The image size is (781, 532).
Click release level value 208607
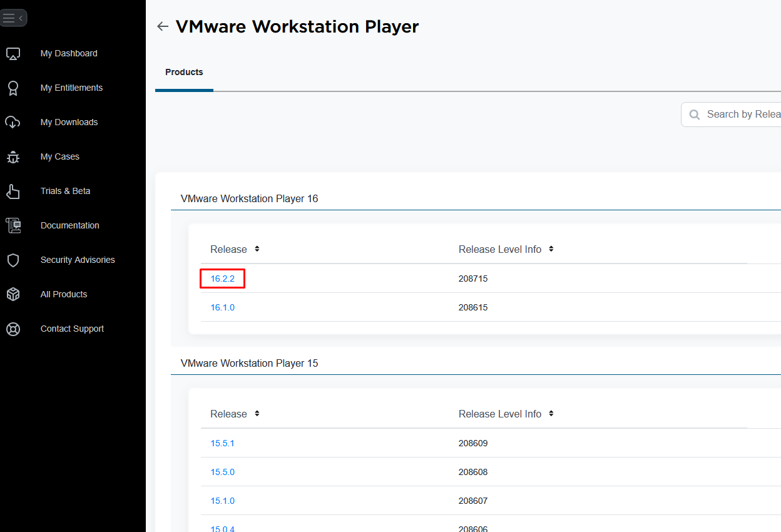coord(473,501)
